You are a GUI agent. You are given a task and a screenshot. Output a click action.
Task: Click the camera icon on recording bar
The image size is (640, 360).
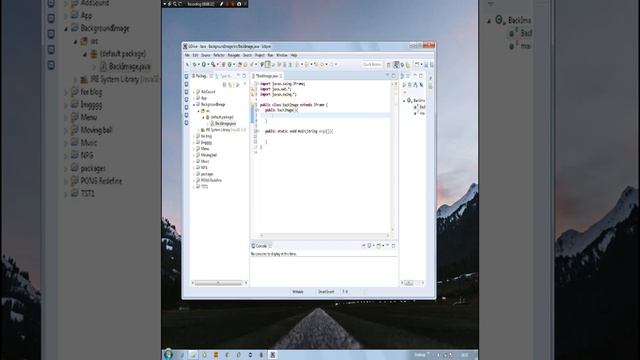[239, 4]
